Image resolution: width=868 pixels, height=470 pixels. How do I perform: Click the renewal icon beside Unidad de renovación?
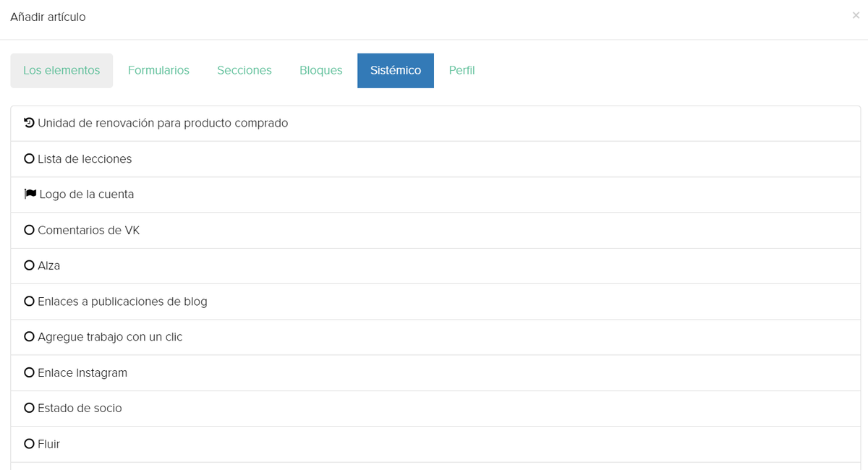click(x=29, y=123)
